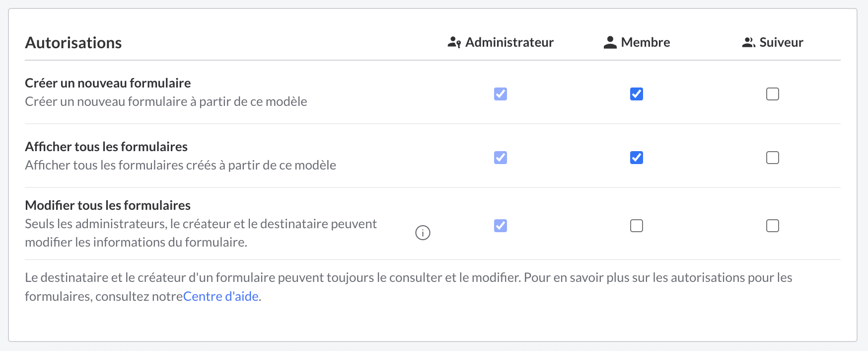Click the Administrateur role icon
The image size is (868, 351).
tap(454, 42)
